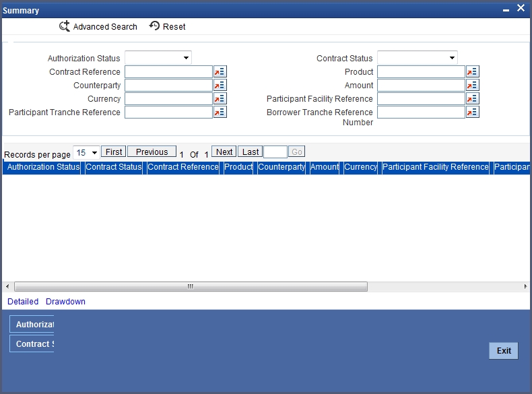Image resolution: width=532 pixels, height=394 pixels.
Task: Click the page number input box
Action: (x=275, y=152)
